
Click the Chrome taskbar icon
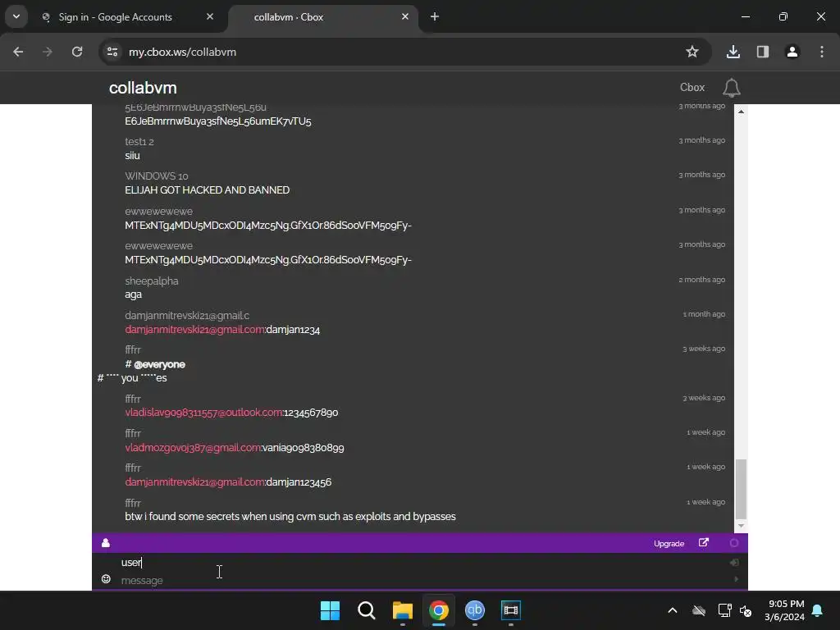438,610
